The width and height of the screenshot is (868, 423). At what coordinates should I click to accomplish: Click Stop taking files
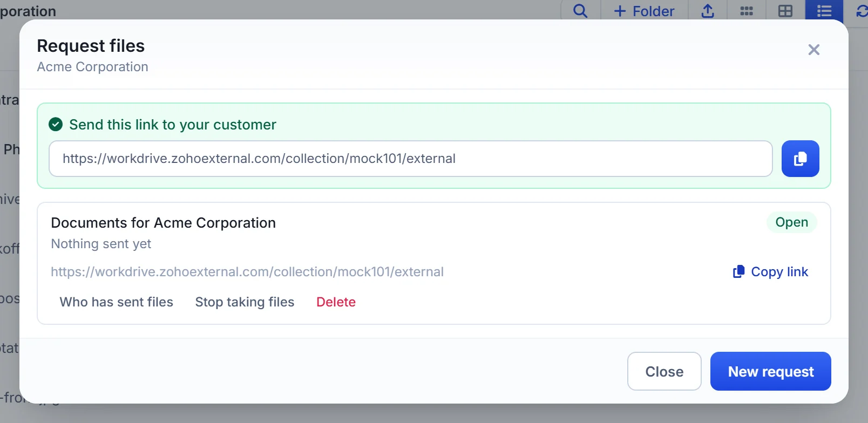(x=245, y=302)
